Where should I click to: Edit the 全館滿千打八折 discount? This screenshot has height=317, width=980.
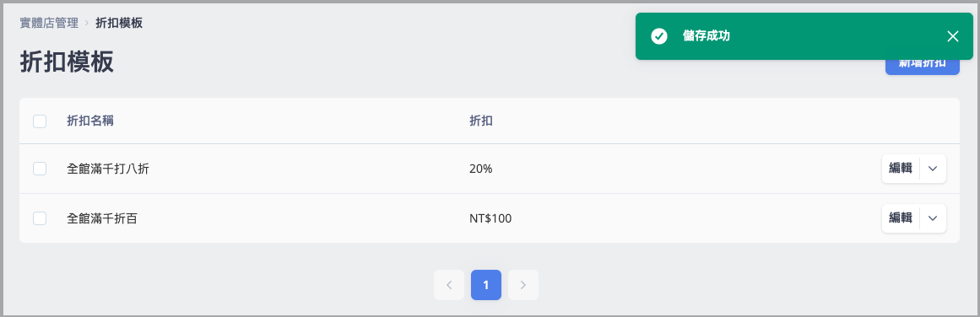(901, 169)
